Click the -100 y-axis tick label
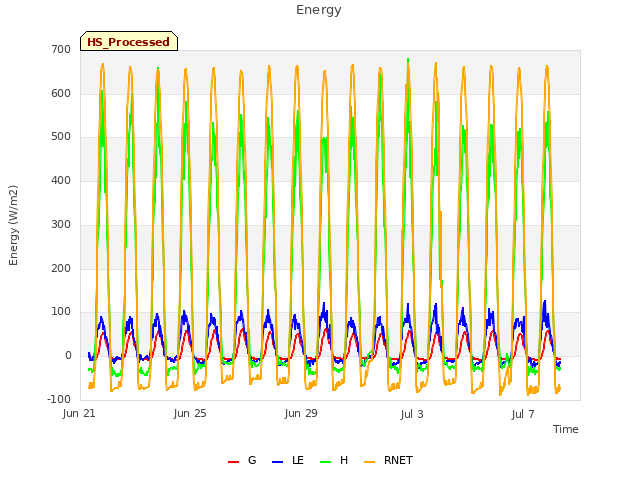Screen dimensions: 640x480 (59, 399)
